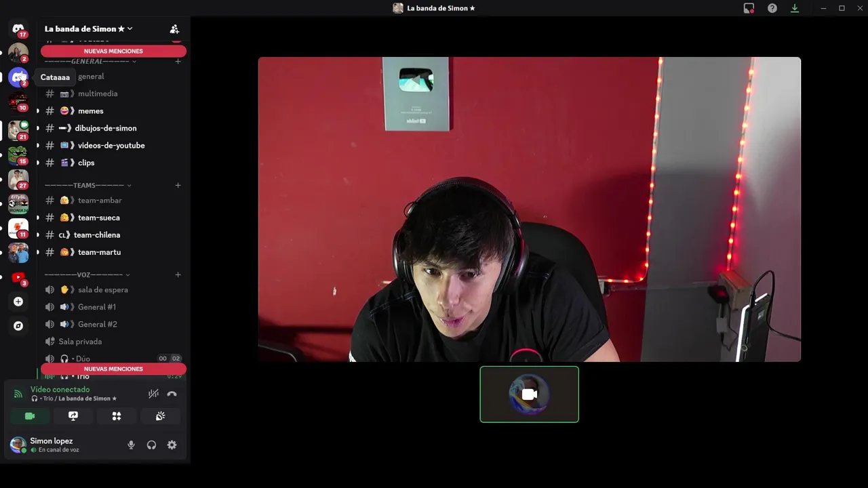Create a channel in TEAMS category

(178, 185)
